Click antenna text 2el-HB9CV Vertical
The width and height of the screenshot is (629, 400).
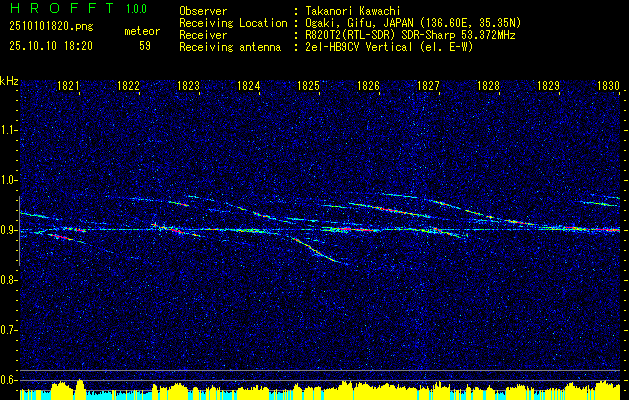point(359,47)
